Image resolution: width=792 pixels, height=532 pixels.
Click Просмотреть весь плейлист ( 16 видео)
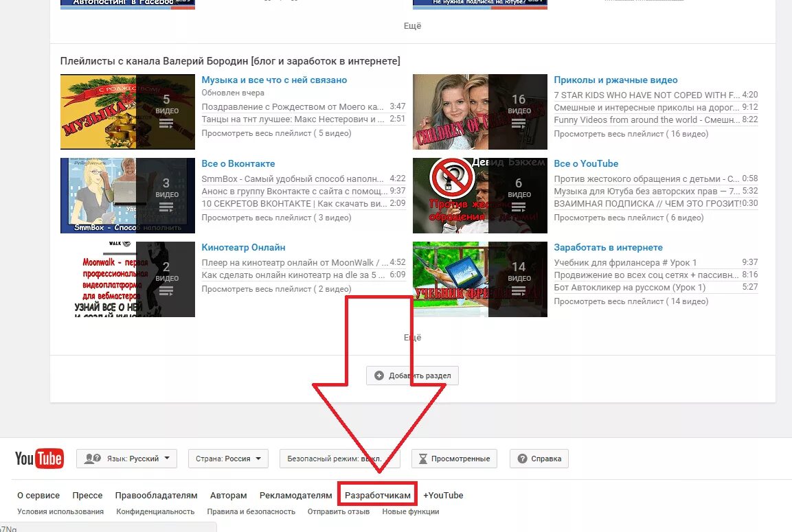point(631,134)
